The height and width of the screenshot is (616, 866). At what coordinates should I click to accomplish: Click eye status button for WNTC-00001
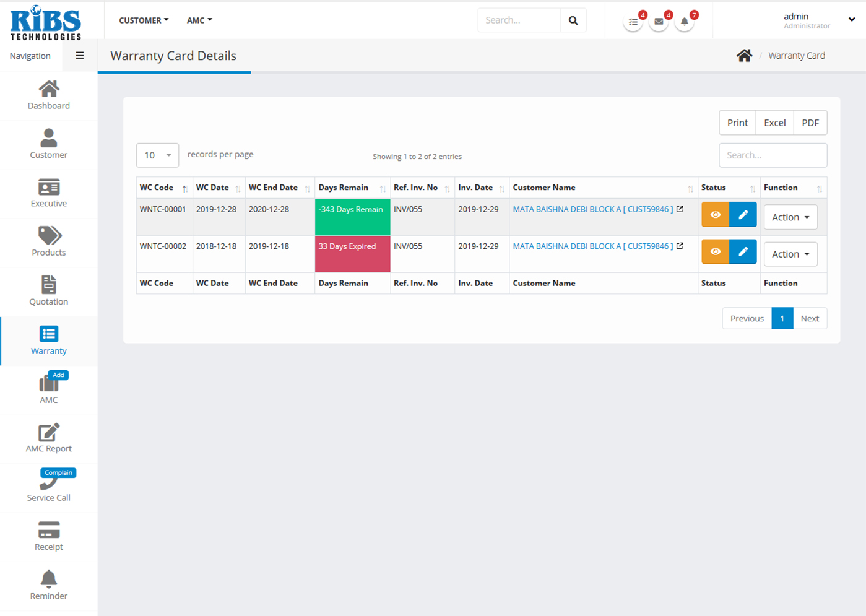715,215
